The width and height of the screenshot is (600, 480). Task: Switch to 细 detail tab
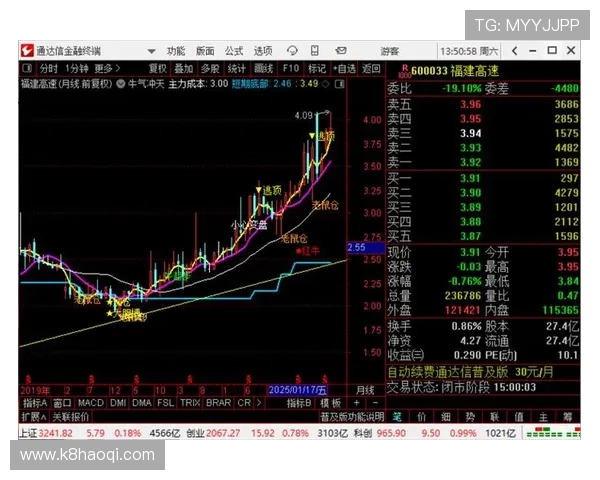446,417
